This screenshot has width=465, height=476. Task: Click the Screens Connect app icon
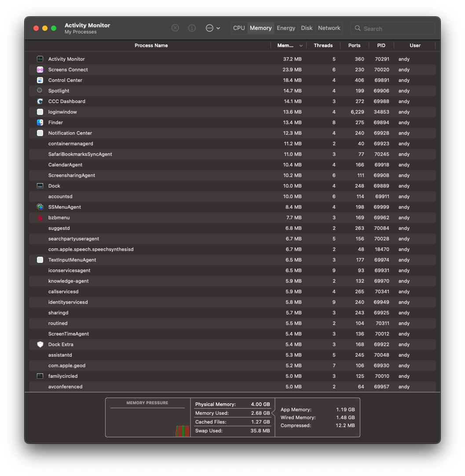point(40,70)
